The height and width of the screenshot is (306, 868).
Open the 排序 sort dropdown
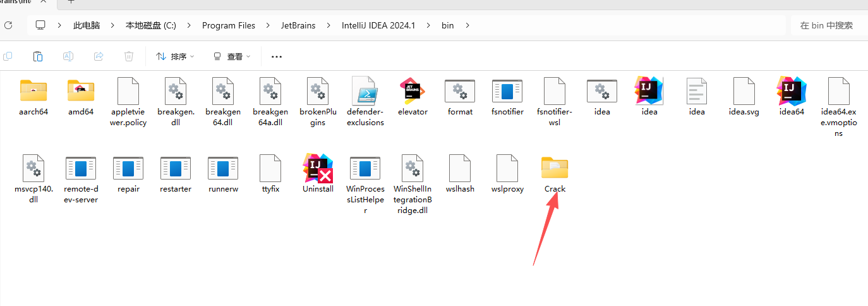(175, 56)
